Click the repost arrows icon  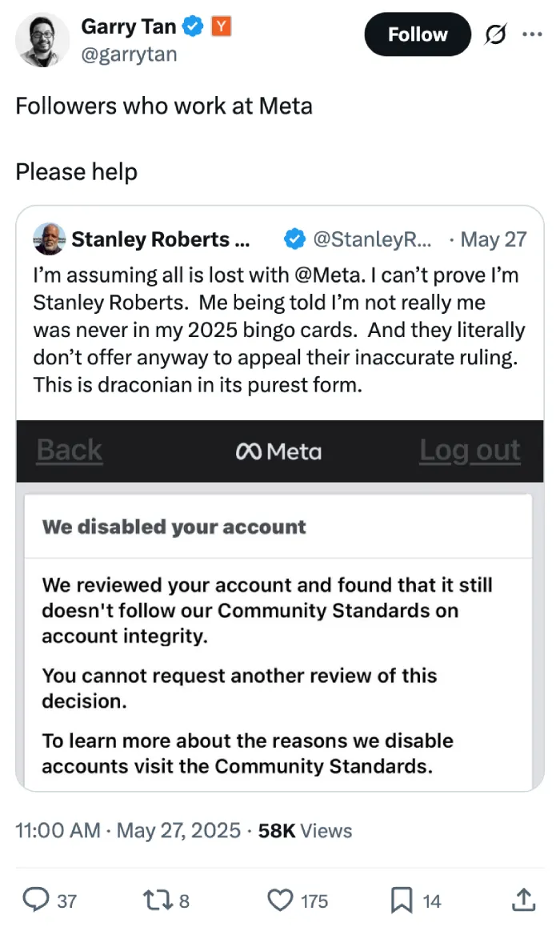click(x=158, y=900)
